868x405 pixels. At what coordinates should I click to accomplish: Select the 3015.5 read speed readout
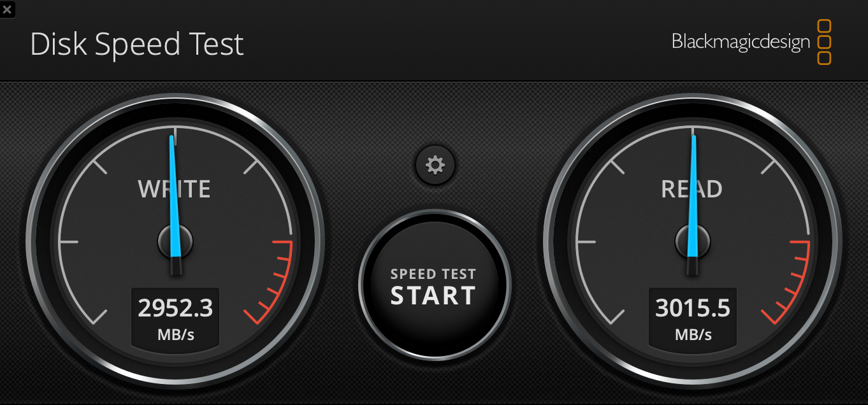(693, 308)
